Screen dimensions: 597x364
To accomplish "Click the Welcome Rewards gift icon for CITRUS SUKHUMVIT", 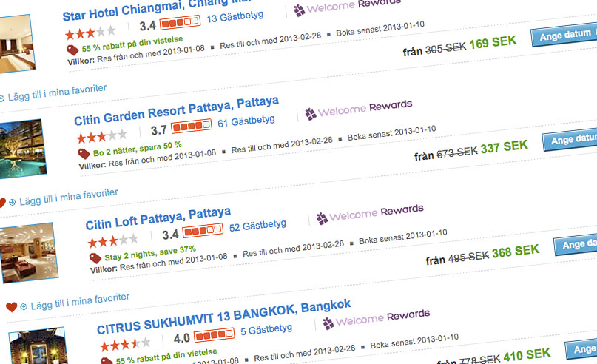I will 328,323.
